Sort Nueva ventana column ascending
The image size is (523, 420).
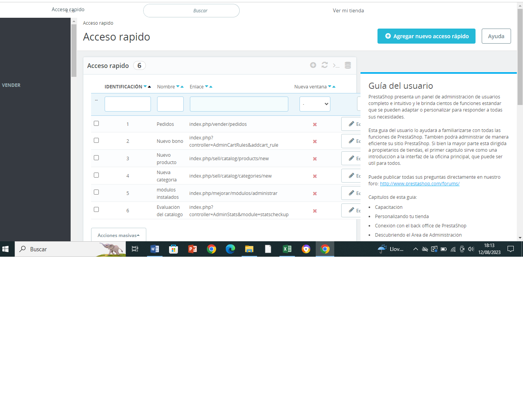pos(334,86)
